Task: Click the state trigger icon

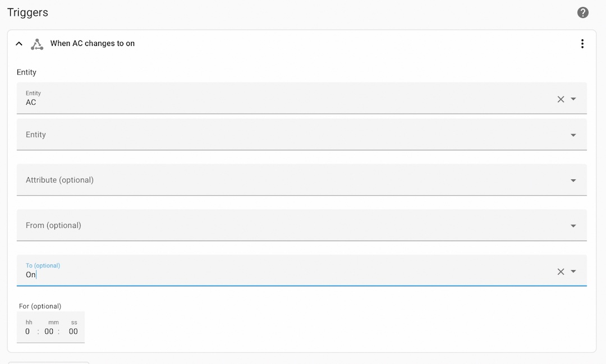Action: pyautogui.click(x=37, y=44)
